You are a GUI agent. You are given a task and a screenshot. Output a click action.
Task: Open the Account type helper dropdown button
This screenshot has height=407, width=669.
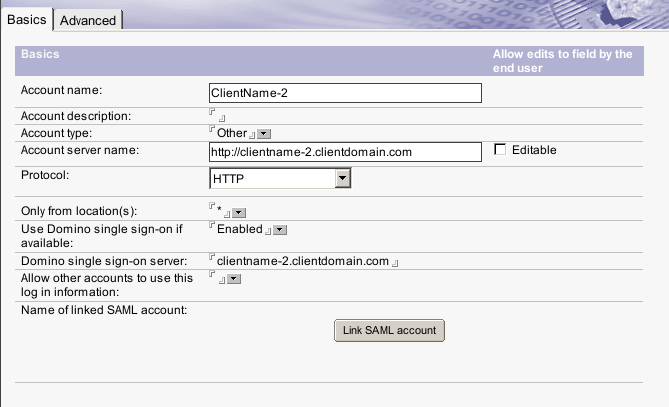[x=265, y=134]
